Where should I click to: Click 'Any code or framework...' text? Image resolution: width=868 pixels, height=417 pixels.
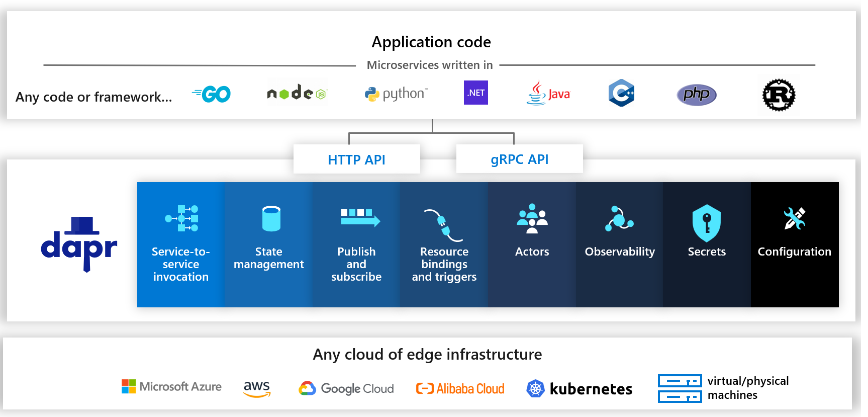[94, 97]
